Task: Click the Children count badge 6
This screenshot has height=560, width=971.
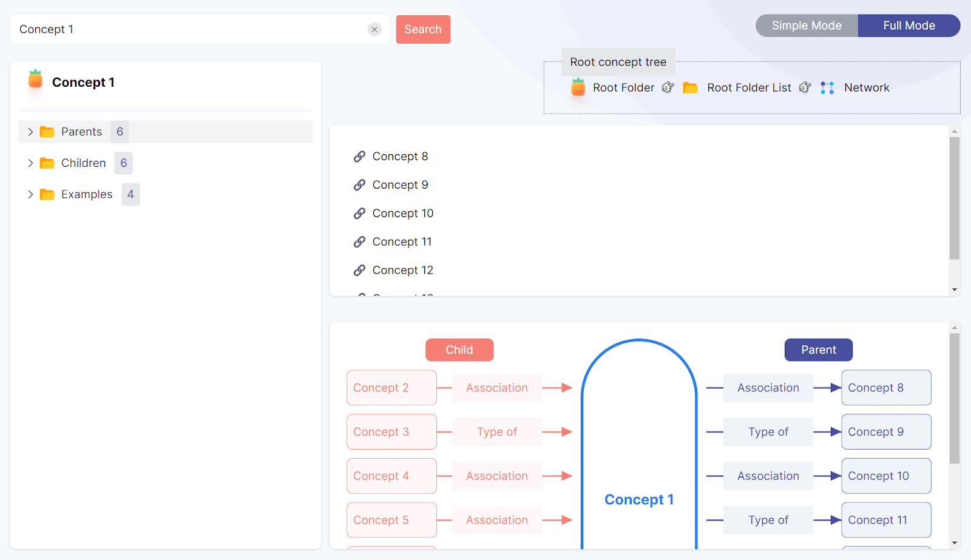Action: 124,163
